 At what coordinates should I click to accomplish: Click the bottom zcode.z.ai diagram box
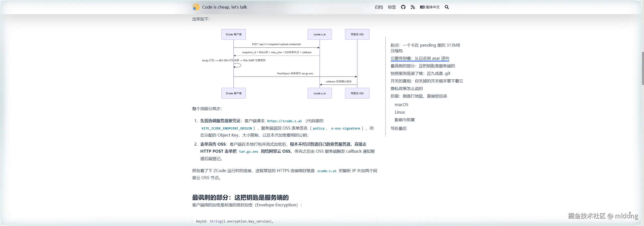pyautogui.click(x=319, y=93)
